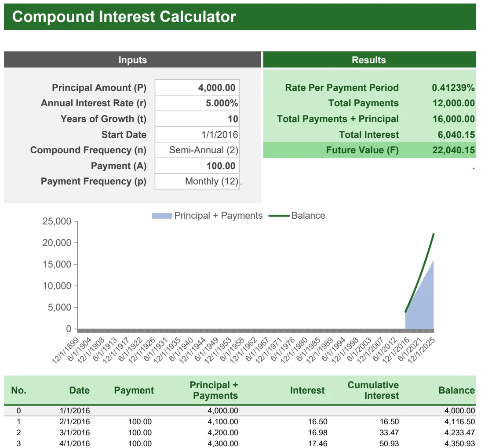This screenshot has width=481, height=448.
Task: Click the blue Principal + Payments chart area
Action: point(425,307)
